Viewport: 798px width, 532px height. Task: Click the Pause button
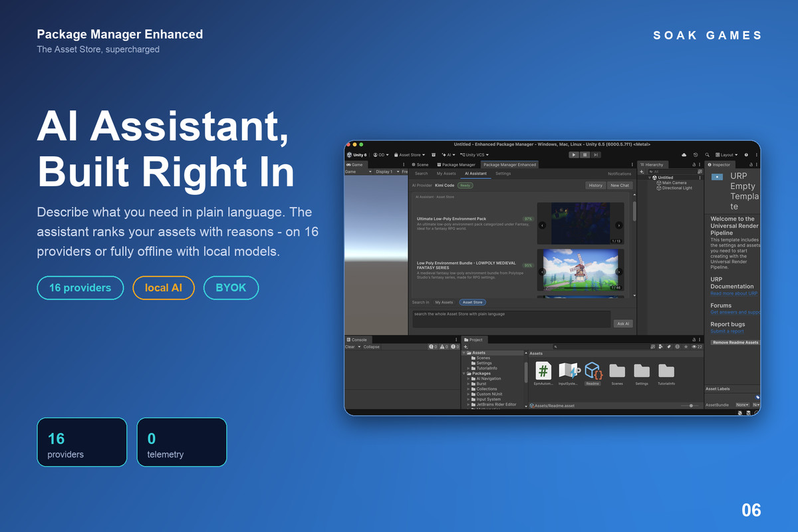pos(585,155)
